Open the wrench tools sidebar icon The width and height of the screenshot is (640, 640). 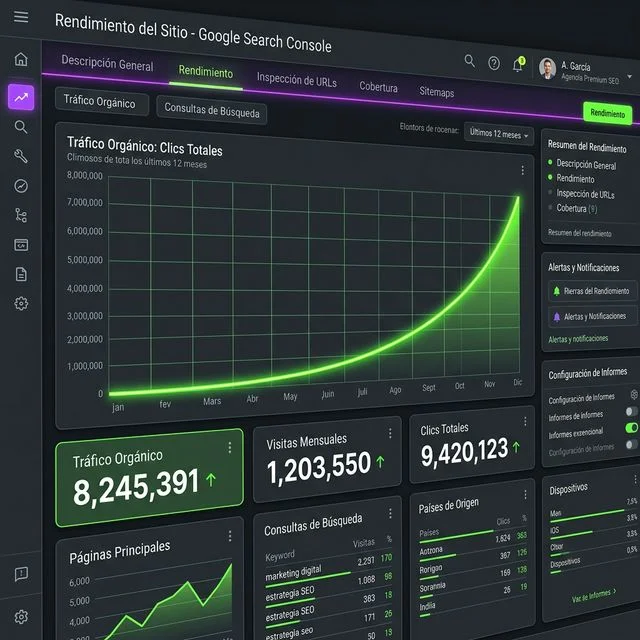point(21,156)
